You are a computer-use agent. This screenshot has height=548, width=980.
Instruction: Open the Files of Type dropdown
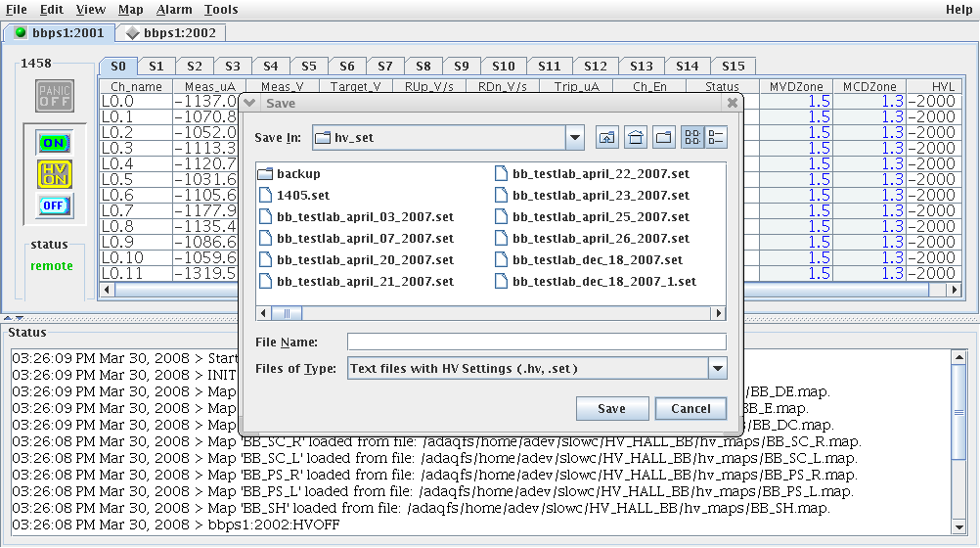click(718, 369)
